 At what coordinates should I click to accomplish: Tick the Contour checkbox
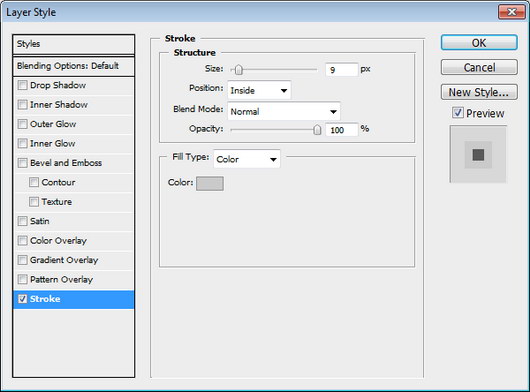click(34, 182)
